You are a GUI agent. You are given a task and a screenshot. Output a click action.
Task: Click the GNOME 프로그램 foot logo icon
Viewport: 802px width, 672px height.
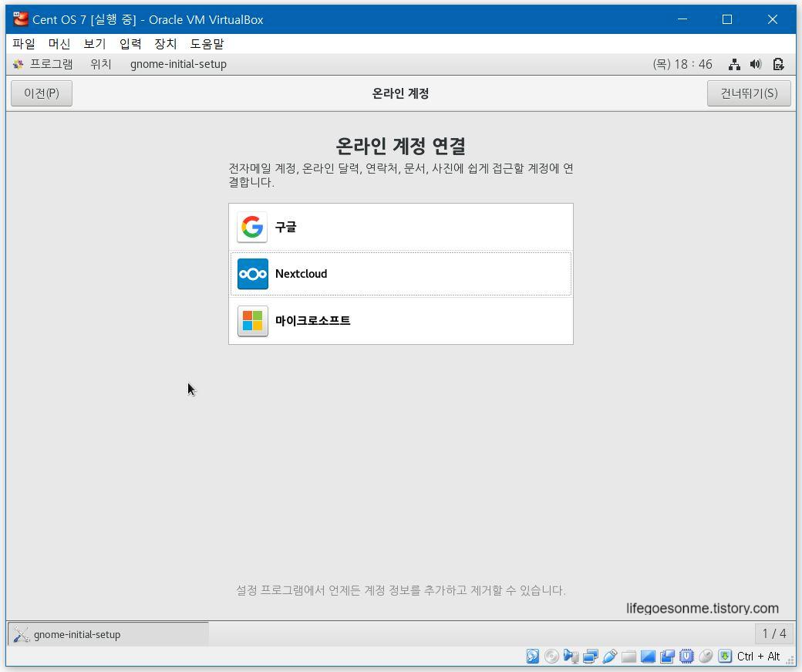pyautogui.click(x=19, y=64)
